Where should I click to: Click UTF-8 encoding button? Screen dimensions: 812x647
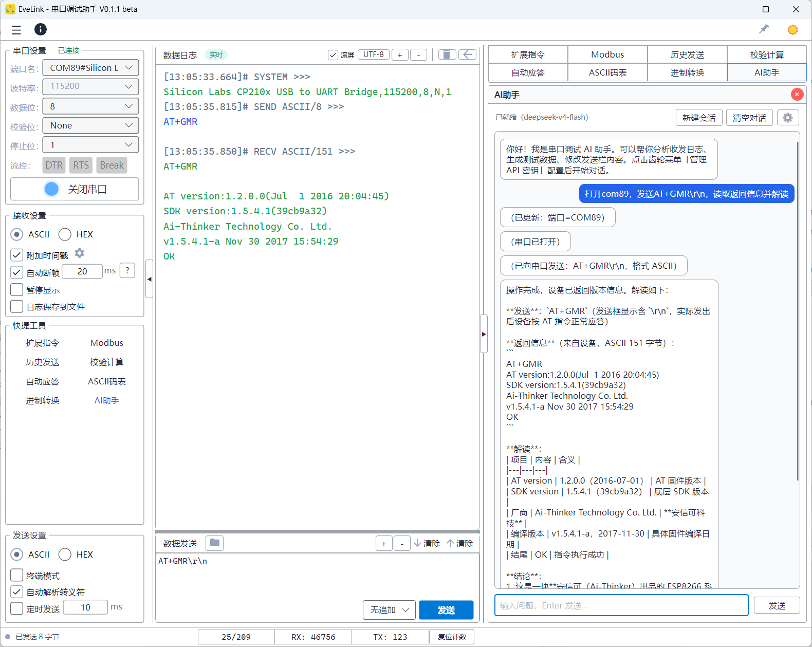374,54
